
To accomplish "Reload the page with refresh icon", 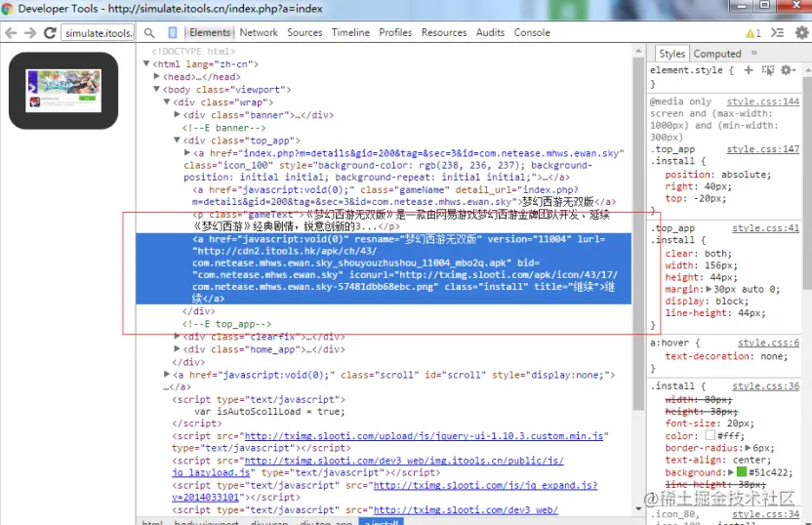I will click(50, 33).
